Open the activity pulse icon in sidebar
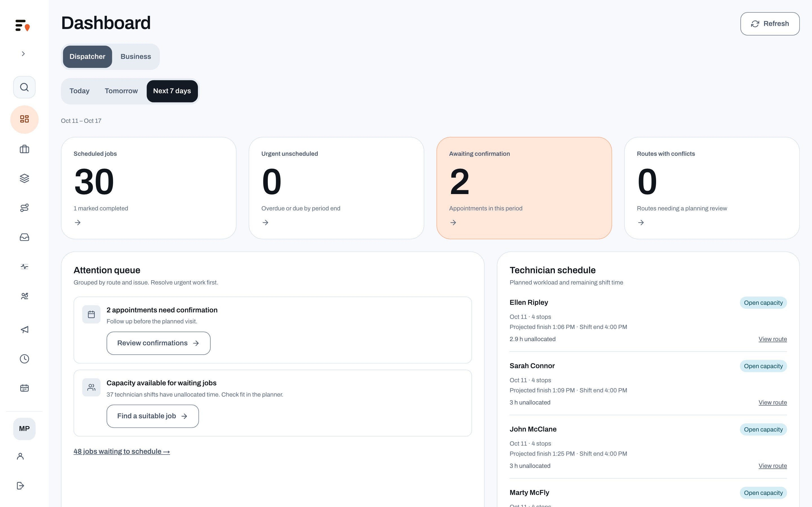The width and height of the screenshot is (812, 507). coord(24,266)
